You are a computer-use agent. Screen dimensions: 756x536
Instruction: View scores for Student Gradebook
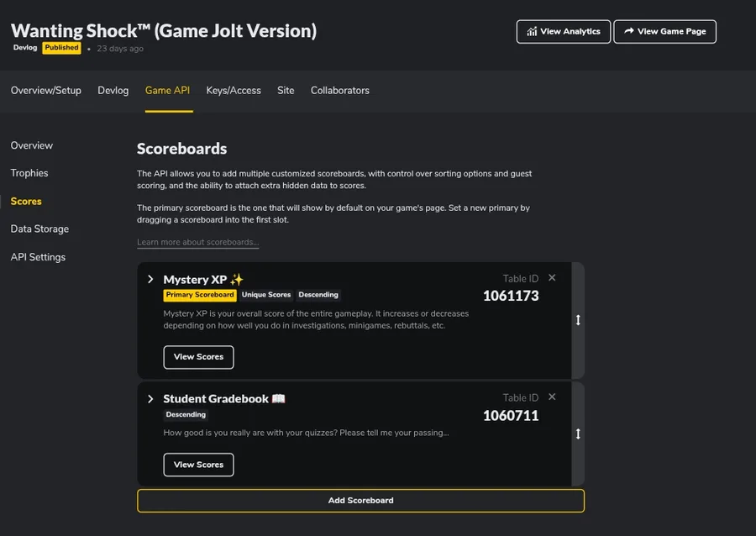[198, 465]
